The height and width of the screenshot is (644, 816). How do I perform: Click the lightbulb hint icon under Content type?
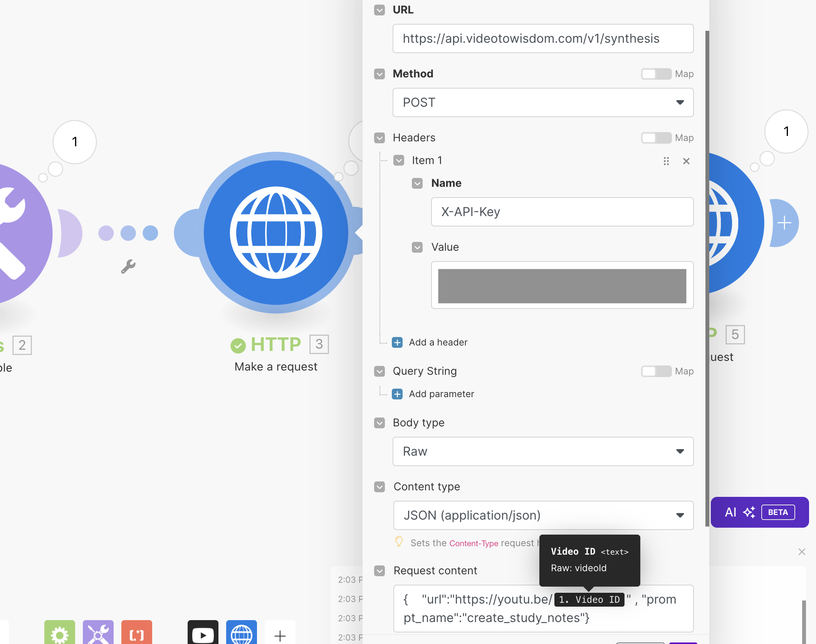click(399, 542)
